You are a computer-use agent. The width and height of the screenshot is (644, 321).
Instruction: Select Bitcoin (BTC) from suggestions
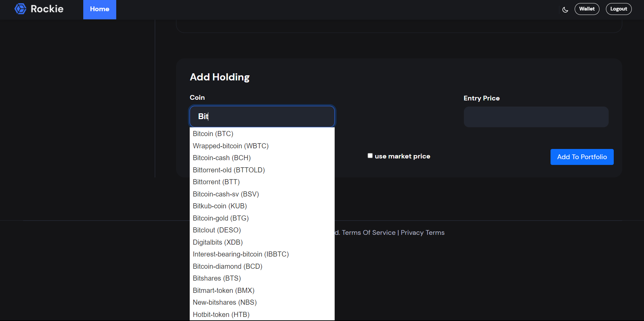[x=262, y=134]
